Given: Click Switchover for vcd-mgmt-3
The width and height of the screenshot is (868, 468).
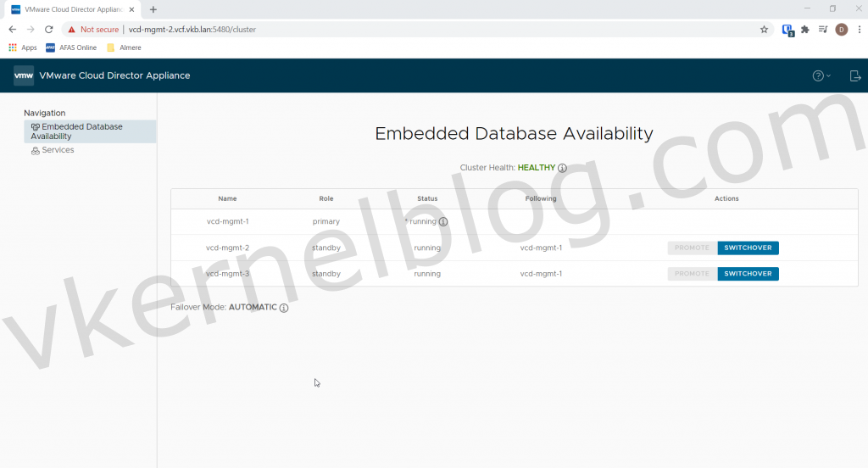Looking at the screenshot, I should tap(748, 274).
